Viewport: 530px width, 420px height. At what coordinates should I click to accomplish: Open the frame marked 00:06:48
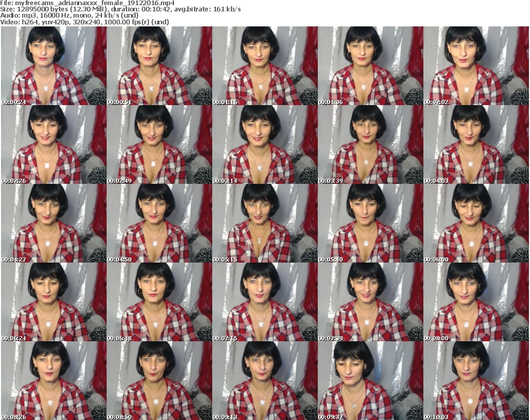click(x=159, y=302)
